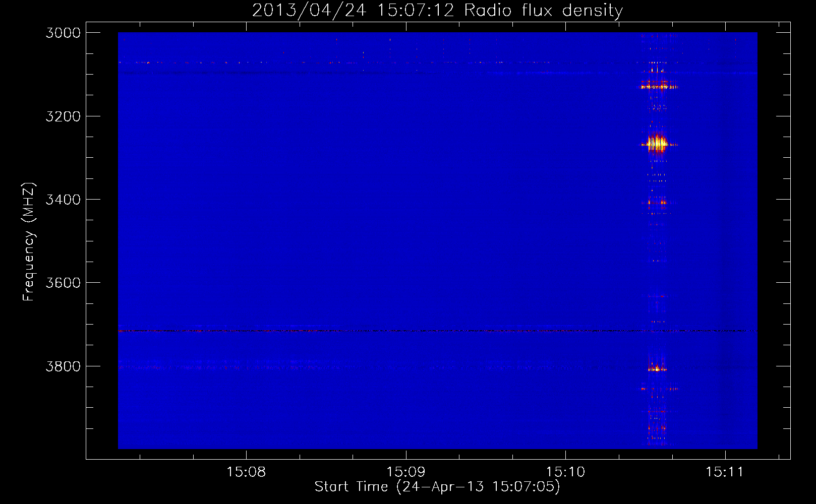Click the burst spot near 3410 MHz
Screen dimensions: 816x504
point(657,203)
